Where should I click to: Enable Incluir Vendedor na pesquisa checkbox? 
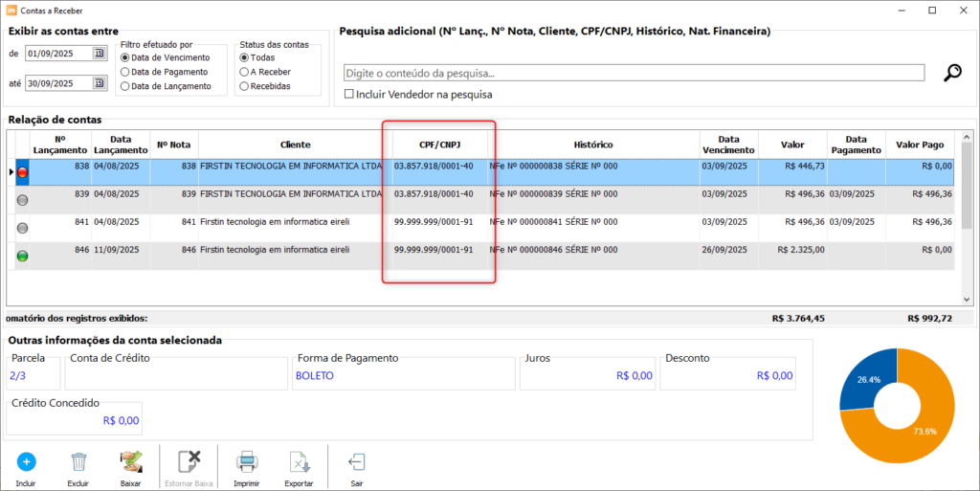(349, 94)
